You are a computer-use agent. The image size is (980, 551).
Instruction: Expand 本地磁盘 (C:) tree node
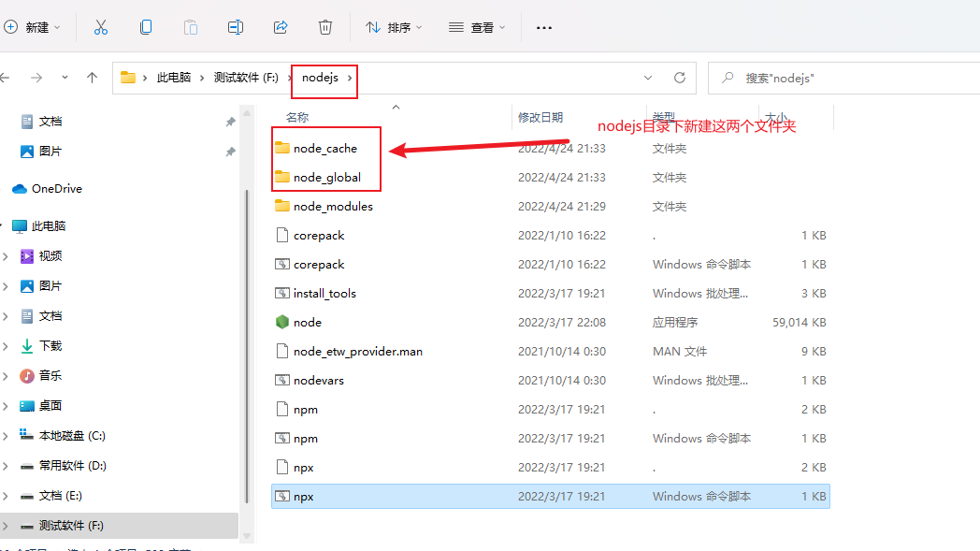(x=5, y=436)
